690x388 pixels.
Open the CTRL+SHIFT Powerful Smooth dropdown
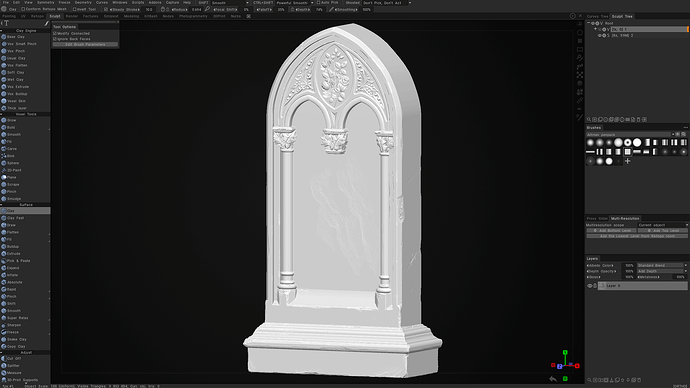[295, 3]
